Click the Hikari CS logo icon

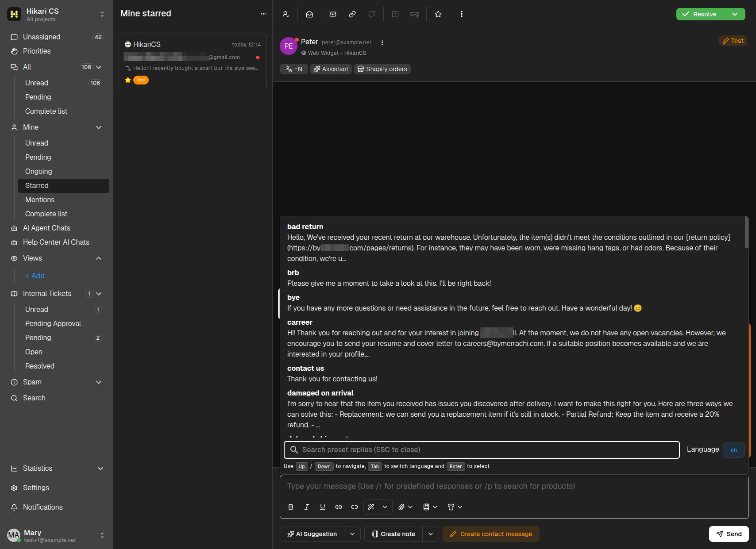coord(14,14)
